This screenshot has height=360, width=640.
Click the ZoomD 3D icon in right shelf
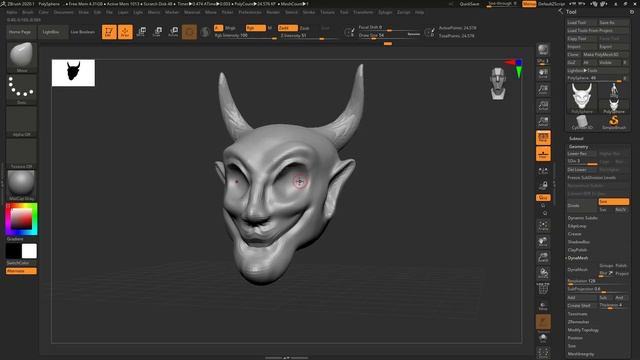pyautogui.click(x=543, y=258)
